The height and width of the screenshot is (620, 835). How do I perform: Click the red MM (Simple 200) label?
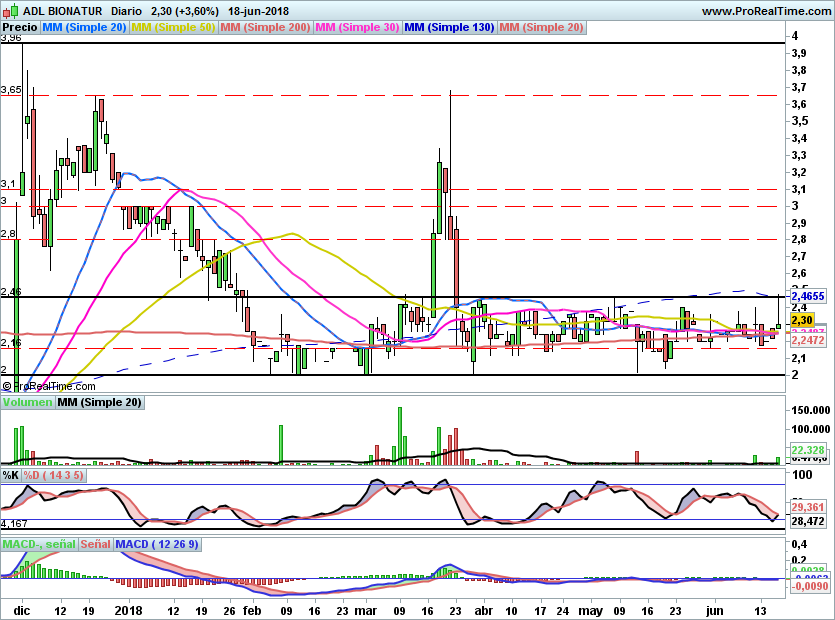[x=265, y=27]
